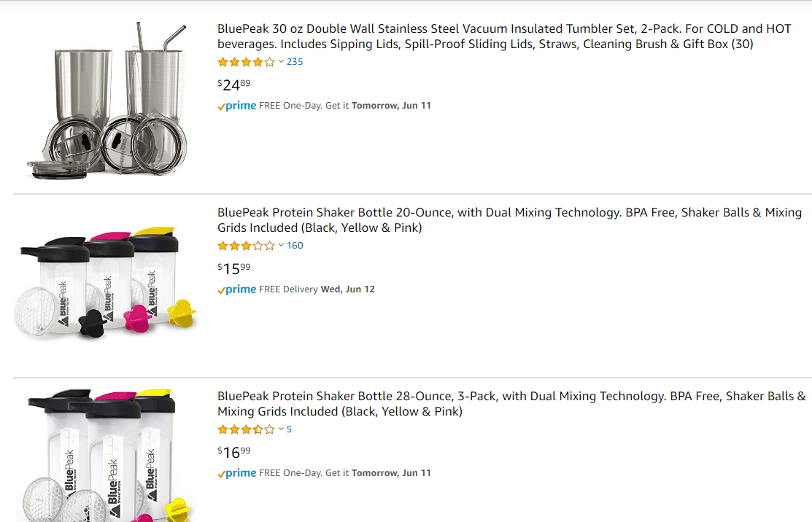Open the 5 reviews for the 28-Ounce shaker
The width and height of the screenshot is (812, 522).
pyautogui.click(x=288, y=429)
